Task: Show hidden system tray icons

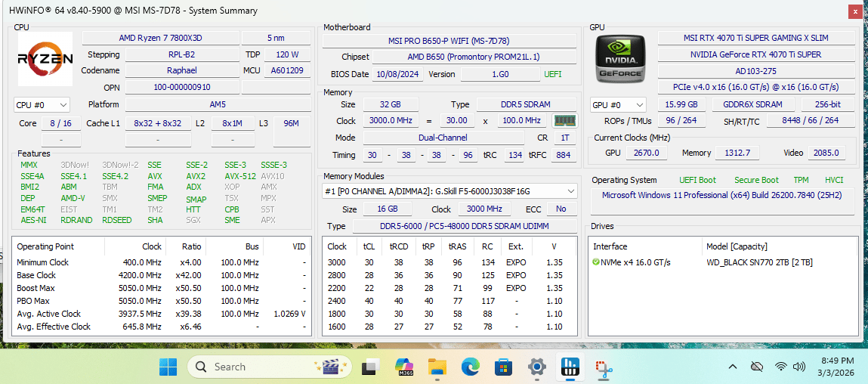Action: coord(732,367)
